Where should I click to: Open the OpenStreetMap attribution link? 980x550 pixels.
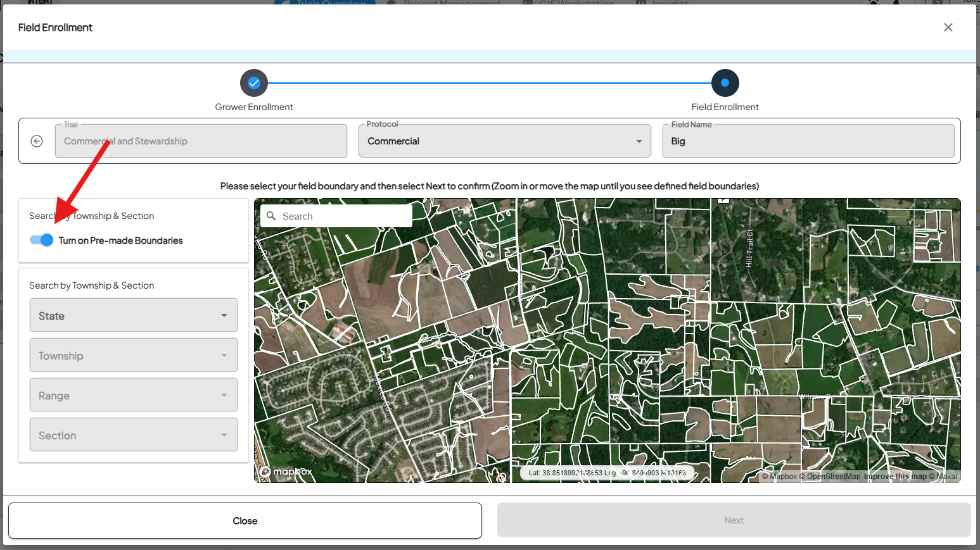833,477
